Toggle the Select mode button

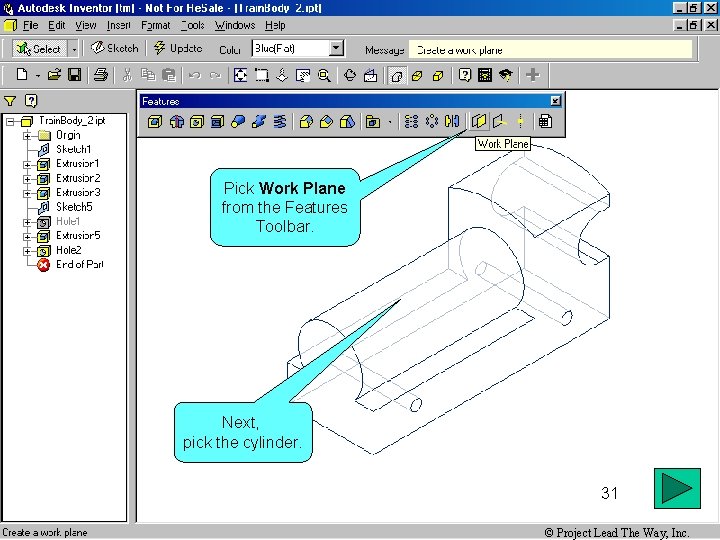[x=39, y=48]
